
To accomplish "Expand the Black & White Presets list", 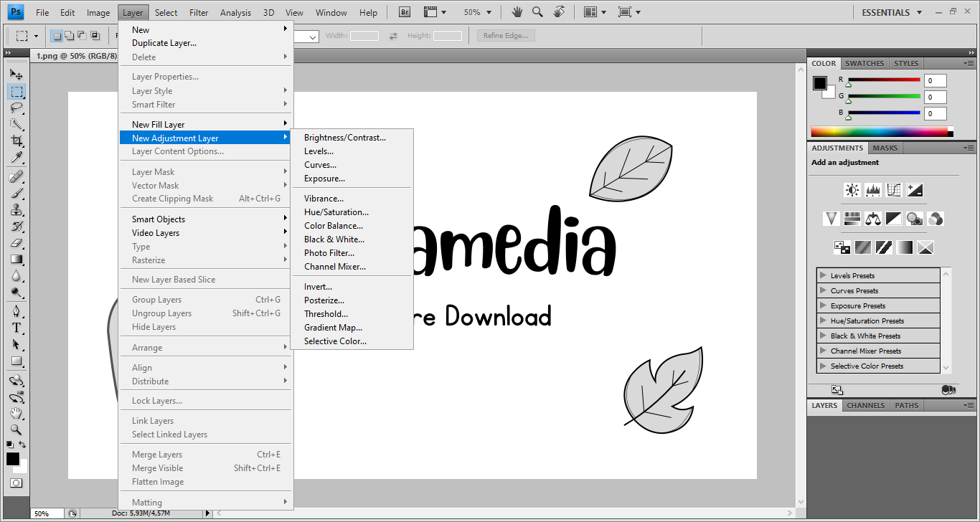I will point(822,336).
